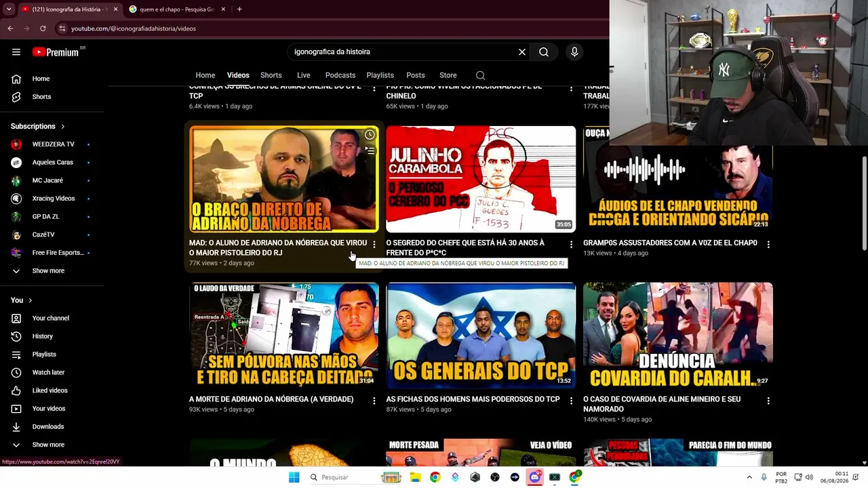Switch to the channel Live tab
This screenshot has height=488, width=868.
(304, 75)
